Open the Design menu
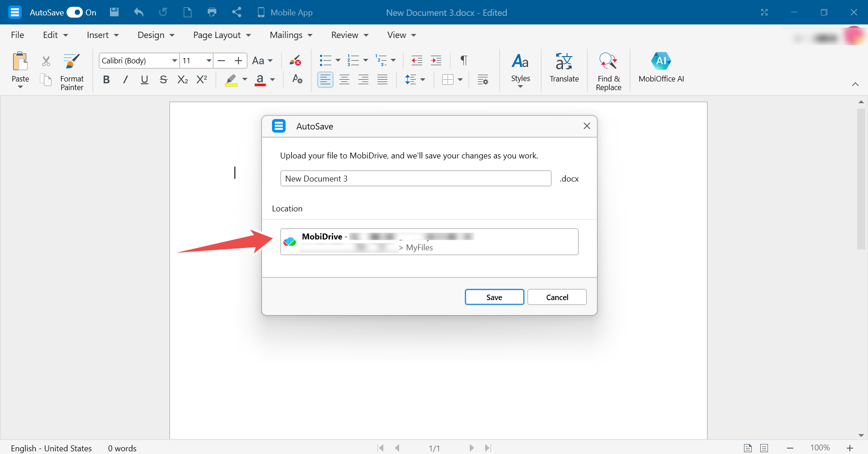The image size is (868, 454). [156, 35]
